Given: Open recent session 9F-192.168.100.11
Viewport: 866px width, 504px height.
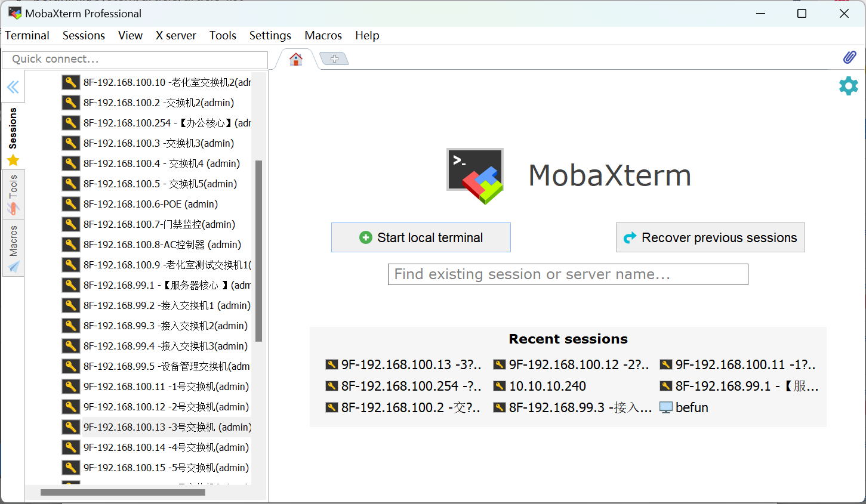Looking at the screenshot, I should [x=738, y=364].
